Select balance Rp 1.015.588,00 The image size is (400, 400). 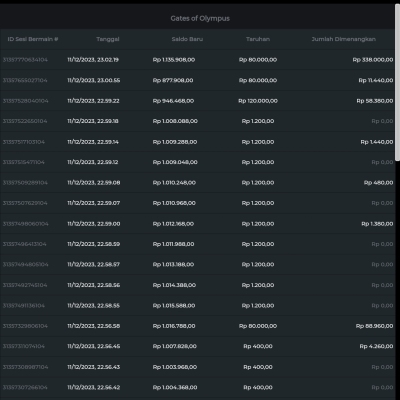click(174, 305)
